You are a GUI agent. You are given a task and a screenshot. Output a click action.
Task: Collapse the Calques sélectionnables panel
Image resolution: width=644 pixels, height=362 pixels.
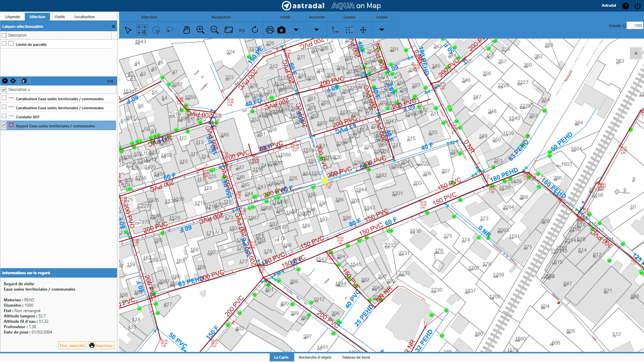tap(113, 26)
